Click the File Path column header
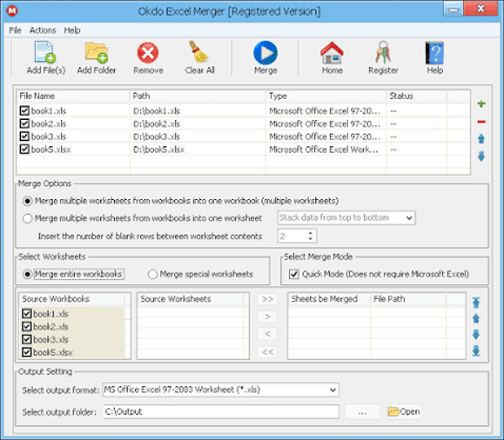 click(x=408, y=299)
